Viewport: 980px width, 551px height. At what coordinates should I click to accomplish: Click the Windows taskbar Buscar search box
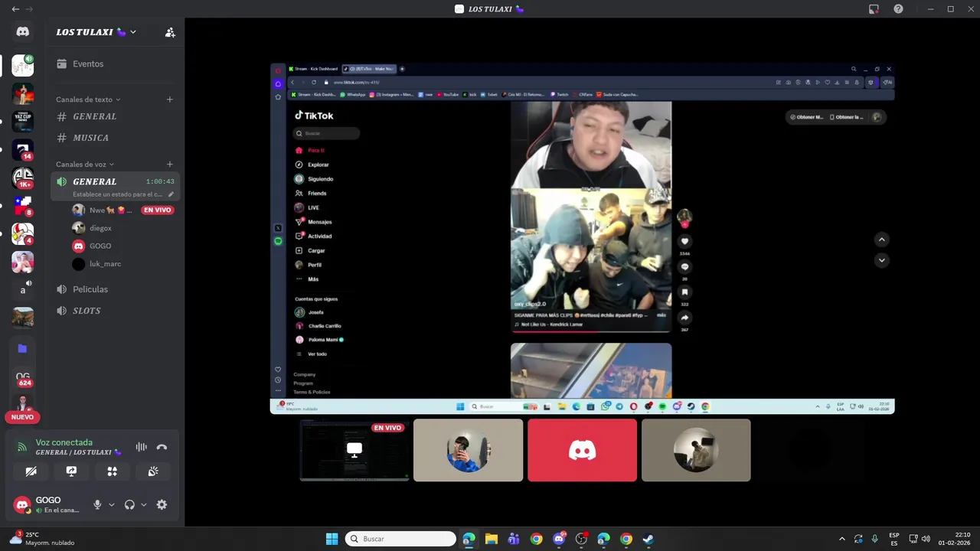[x=400, y=539]
